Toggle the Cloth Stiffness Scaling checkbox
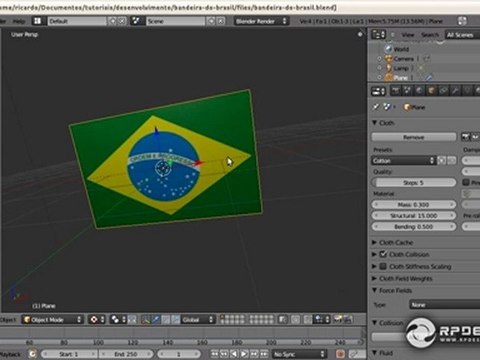Image resolution: width=480 pixels, height=360 pixels. (383, 266)
